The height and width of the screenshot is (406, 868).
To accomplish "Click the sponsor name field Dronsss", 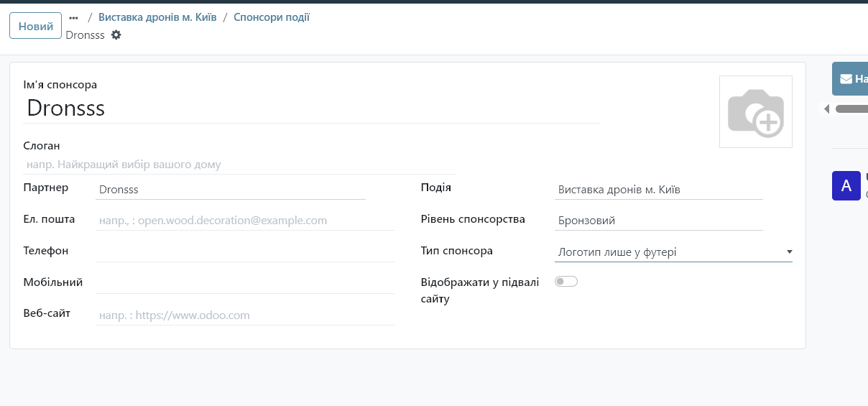I will point(311,109).
